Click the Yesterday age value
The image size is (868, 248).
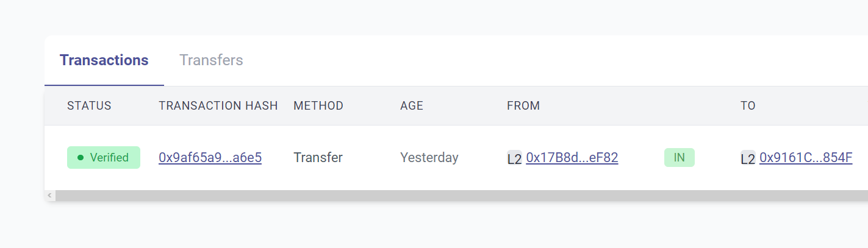pos(429,158)
